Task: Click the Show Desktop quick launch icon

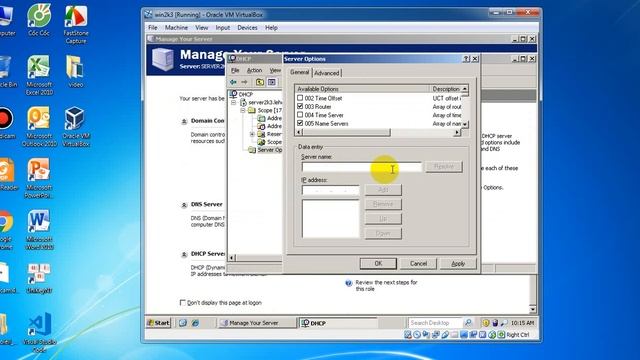Action: point(182,323)
